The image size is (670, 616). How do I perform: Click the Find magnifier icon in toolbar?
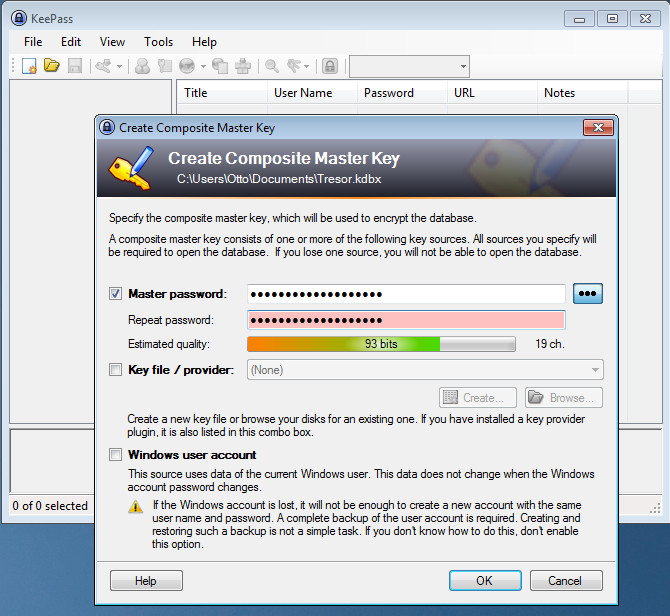pos(271,66)
